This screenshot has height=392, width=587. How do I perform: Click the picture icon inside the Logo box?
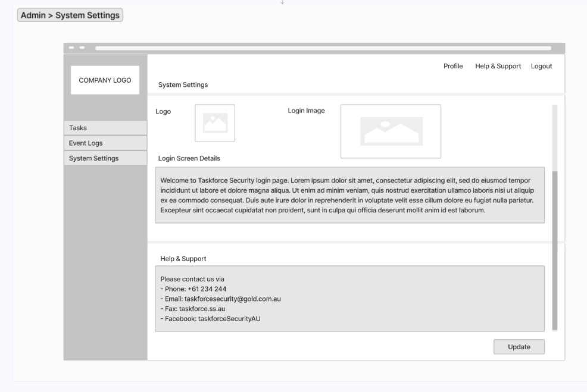coord(215,123)
